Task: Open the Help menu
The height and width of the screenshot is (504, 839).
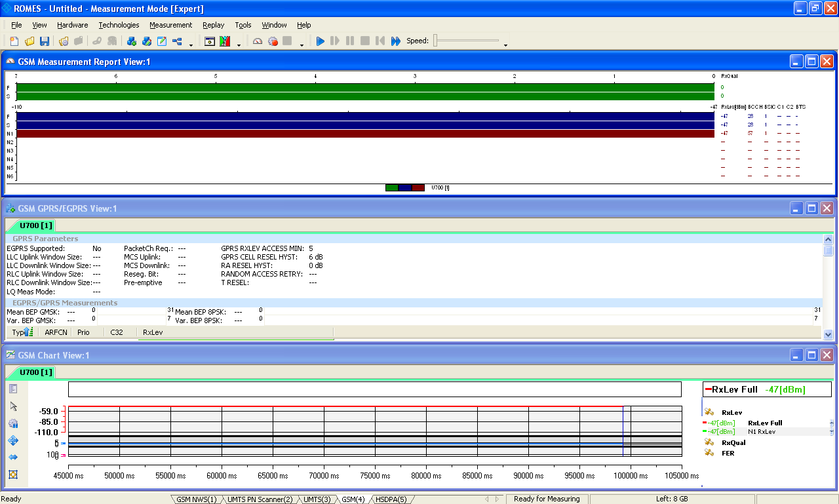Action: coord(303,25)
